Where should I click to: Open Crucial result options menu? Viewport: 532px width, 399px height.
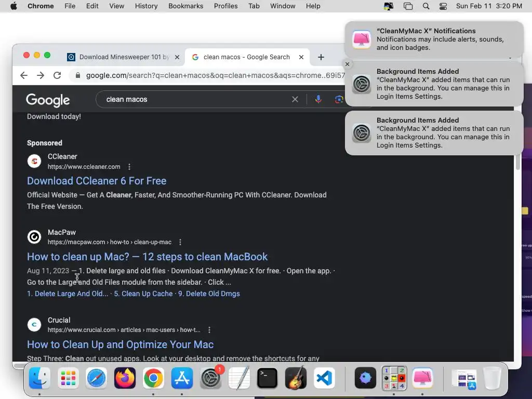pos(209,330)
